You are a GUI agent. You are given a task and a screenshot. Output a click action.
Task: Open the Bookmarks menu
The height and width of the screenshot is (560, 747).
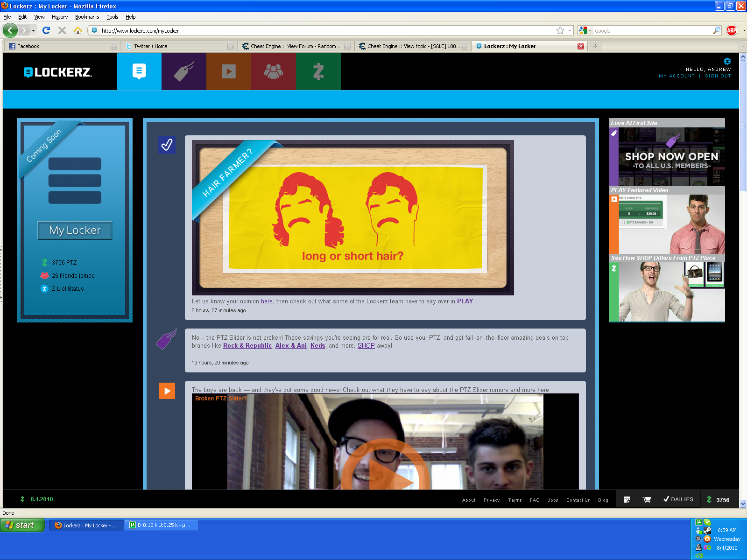coord(87,17)
